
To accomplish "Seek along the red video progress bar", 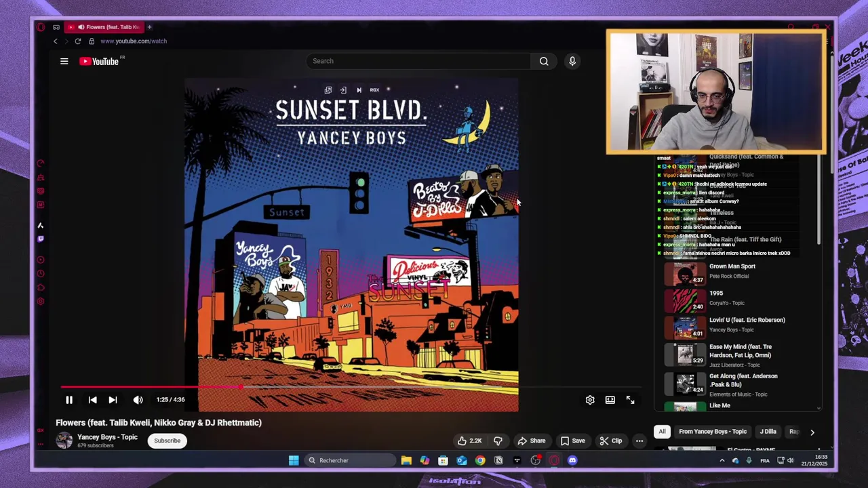I will (x=151, y=388).
